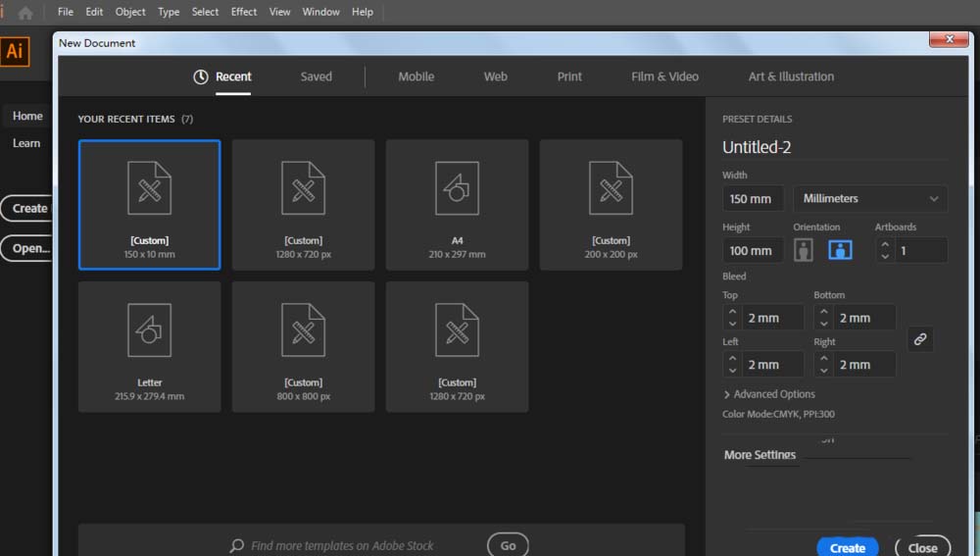Decrease Top bleed value

(732, 324)
